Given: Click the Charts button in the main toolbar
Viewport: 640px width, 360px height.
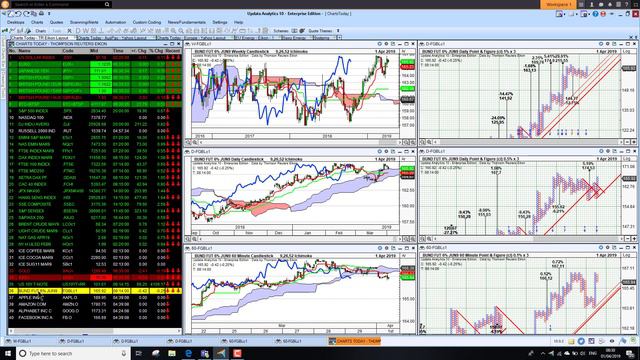Looking at the screenshot, I should (40, 31).
